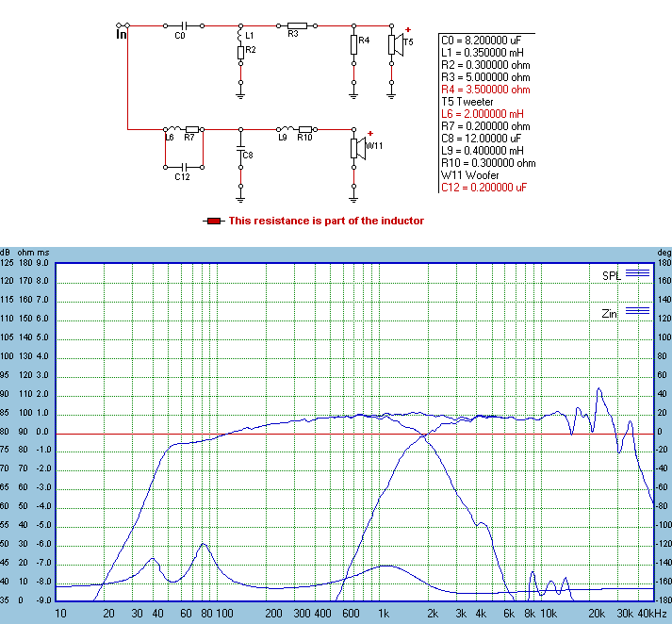Select the C12 = 0.200000 uF entry

(484, 188)
